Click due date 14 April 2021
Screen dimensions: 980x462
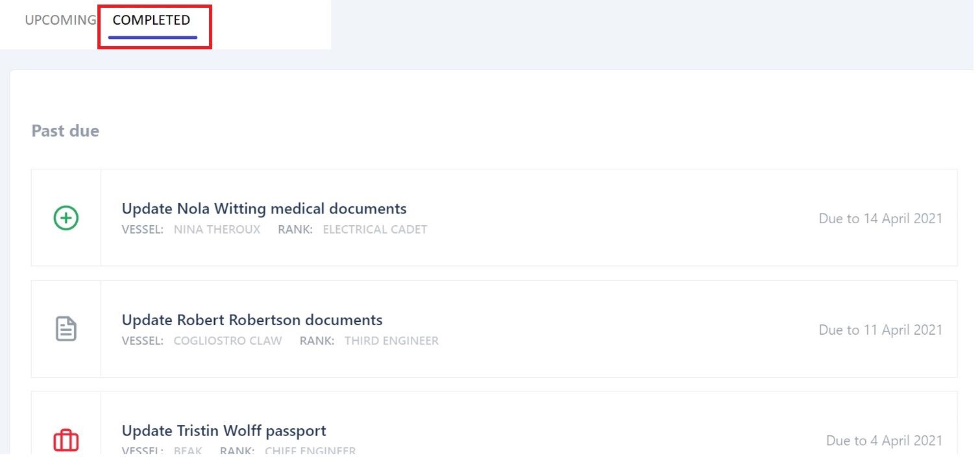point(880,219)
